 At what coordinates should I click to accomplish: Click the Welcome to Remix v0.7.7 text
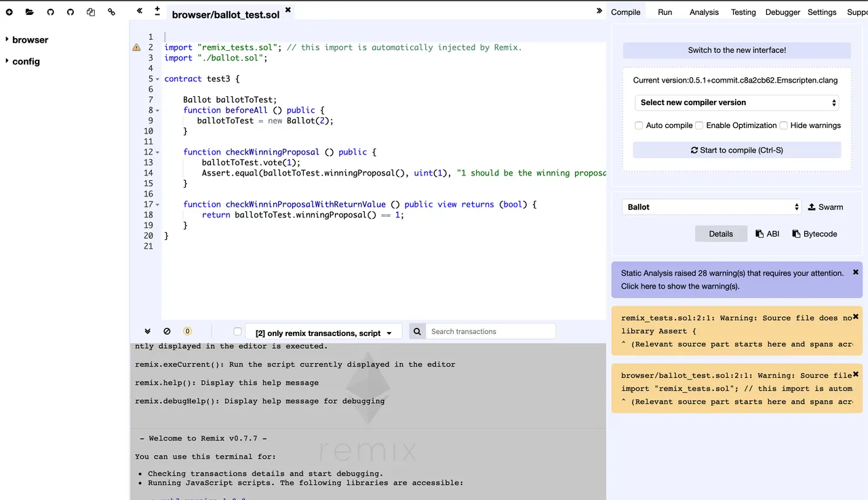203,438
